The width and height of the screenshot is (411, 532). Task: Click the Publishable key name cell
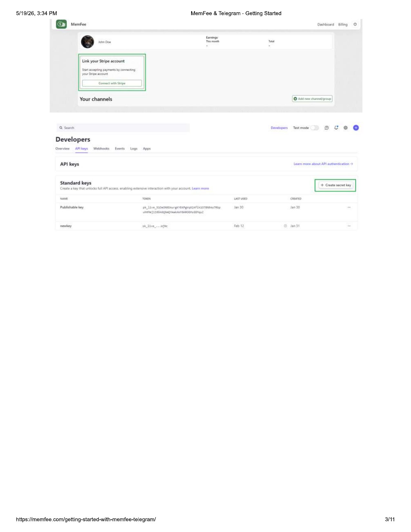pos(72,207)
